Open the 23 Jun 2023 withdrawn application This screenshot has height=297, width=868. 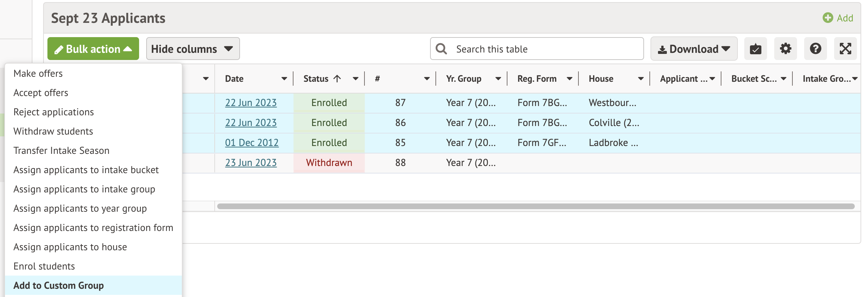click(x=251, y=163)
